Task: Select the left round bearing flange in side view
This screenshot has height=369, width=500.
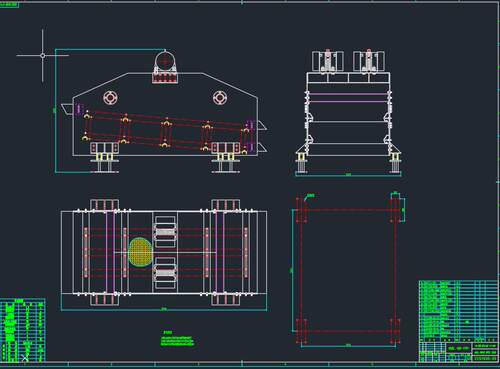Action: (x=110, y=97)
